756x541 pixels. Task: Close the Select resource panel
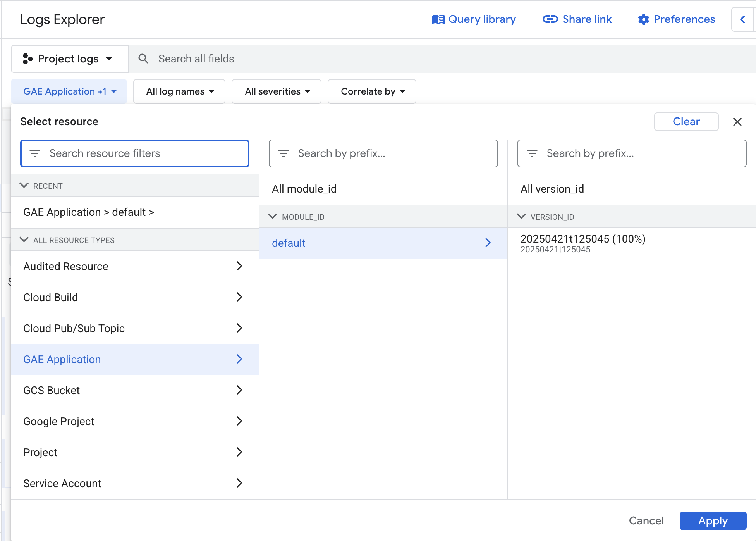click(737, 122)
